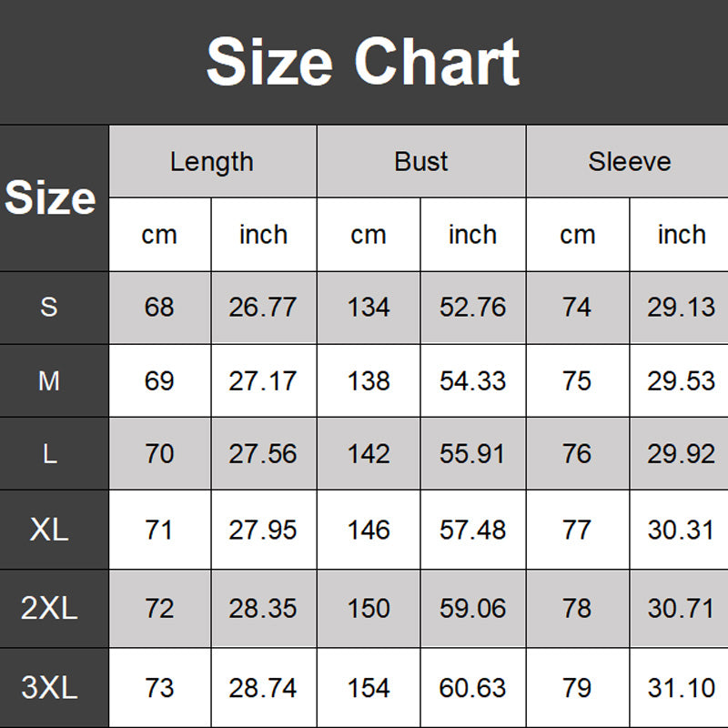
Task: Click the 54.33 inch bust cell
Action: [472, 380]
